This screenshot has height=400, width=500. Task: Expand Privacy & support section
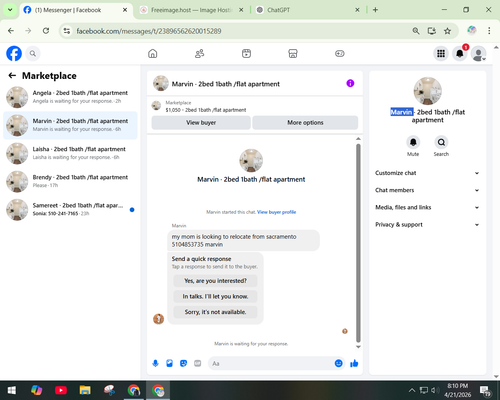(x=427, y=225)
